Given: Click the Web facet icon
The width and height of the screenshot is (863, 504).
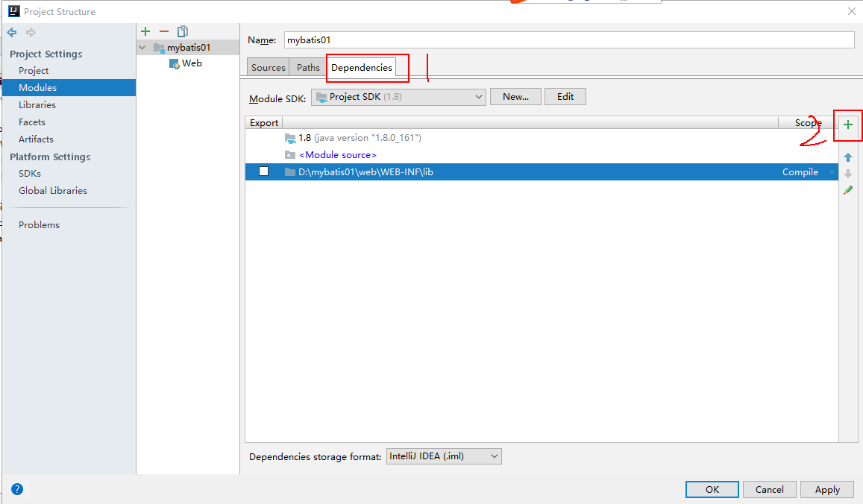Looking at the screenshot, I should pyautogui.click(x=175, y=64).
